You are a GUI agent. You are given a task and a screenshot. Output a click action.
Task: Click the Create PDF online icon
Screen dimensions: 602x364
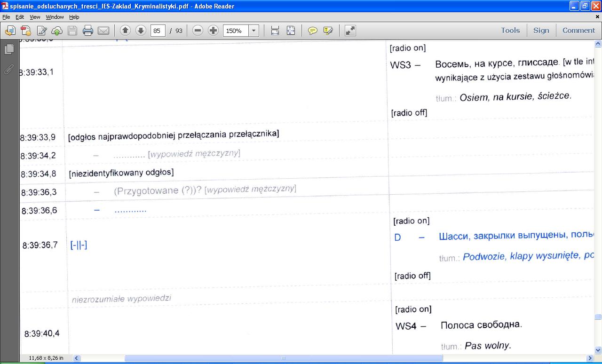25,31
